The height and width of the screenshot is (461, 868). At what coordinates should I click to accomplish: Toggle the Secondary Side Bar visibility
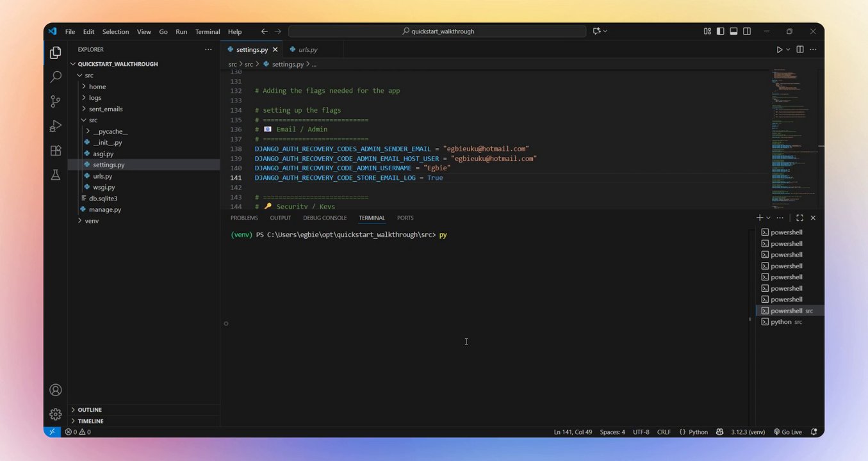click(747, 31)
